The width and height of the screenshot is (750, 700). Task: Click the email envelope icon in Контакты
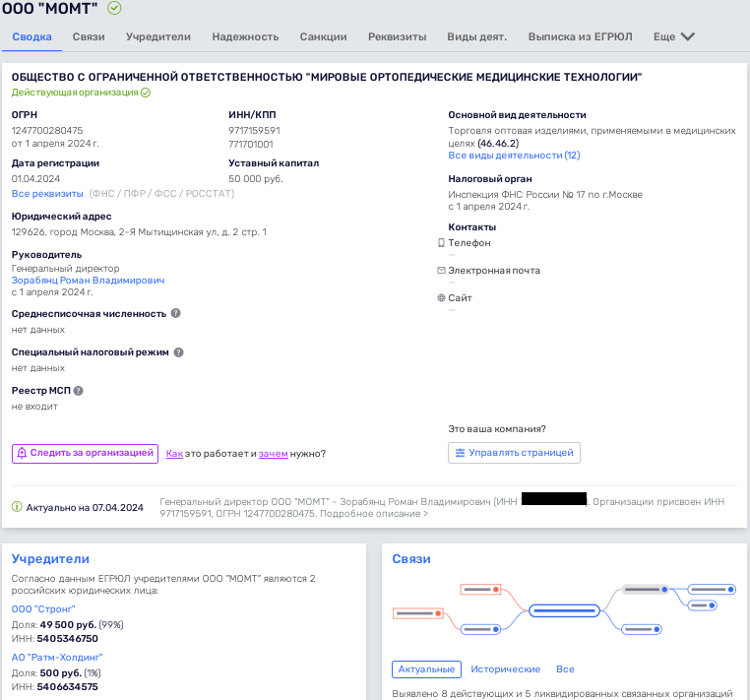coord(441,270)
